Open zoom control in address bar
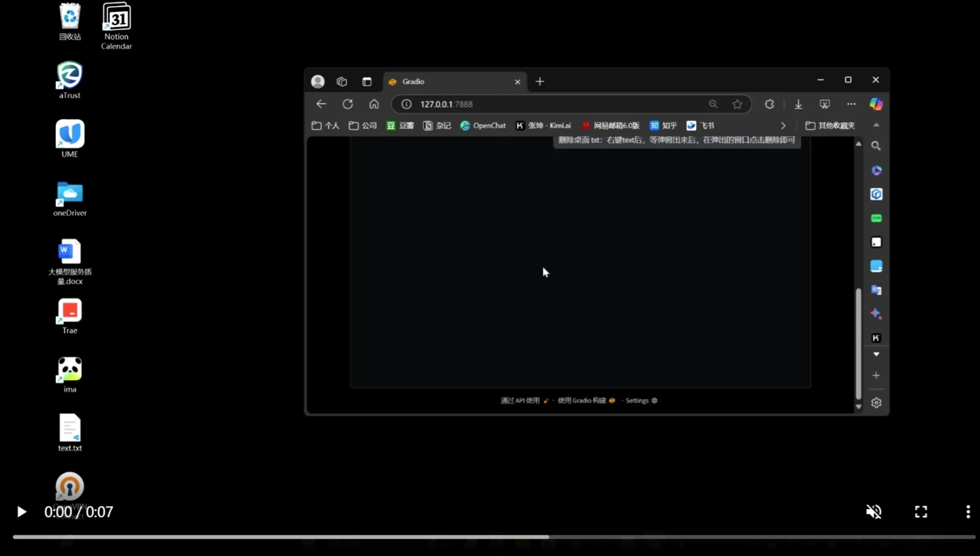This screenshot has width=980, height=556. (x=713, y=104)
